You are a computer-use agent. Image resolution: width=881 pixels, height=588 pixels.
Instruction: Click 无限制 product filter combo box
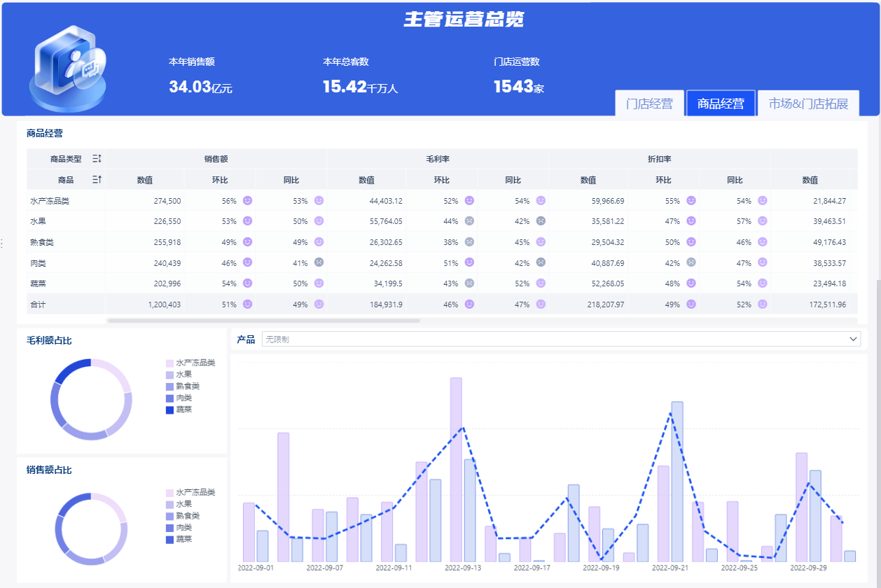pyautogui.click(x=561, y=339)
